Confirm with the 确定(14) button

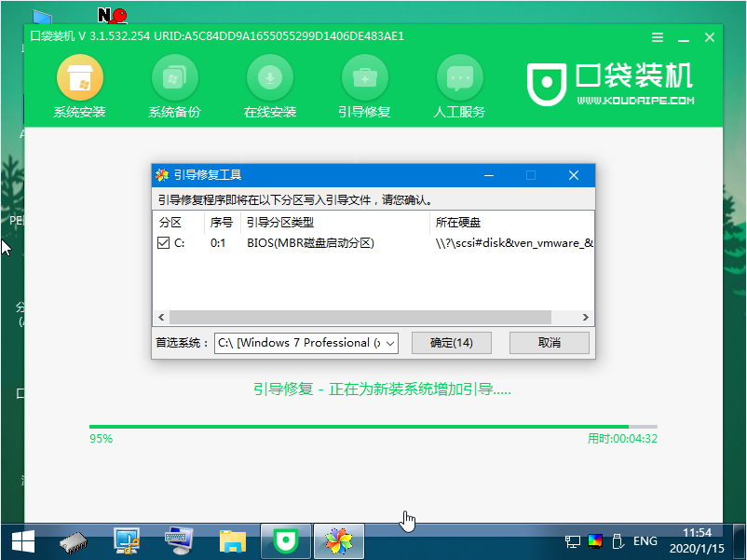(x=452, y=343)
